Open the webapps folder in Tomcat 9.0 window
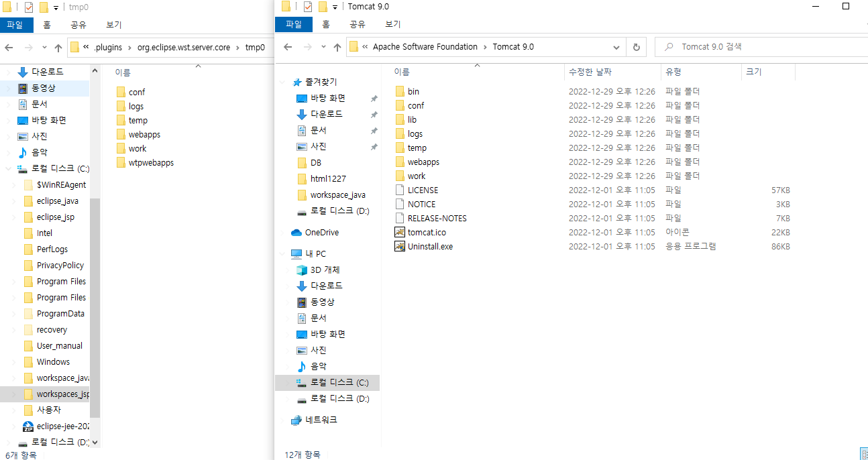 pos(423,162)
